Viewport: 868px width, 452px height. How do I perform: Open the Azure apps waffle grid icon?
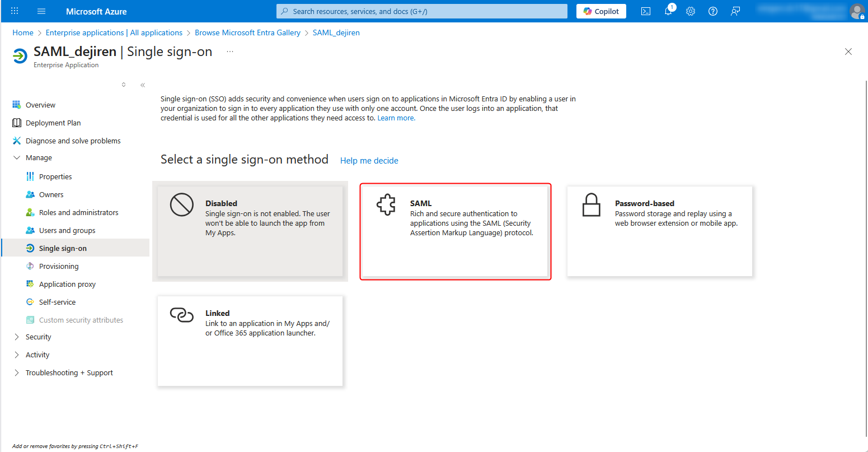point(15,11)
